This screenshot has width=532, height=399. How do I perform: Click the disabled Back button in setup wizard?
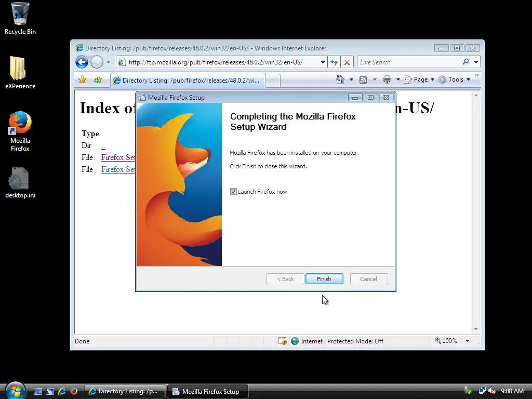click(x=285, y=279)
